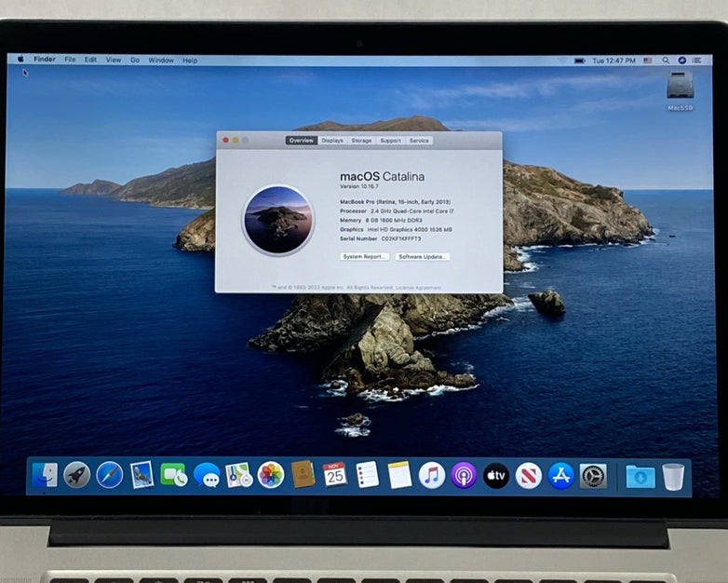Switch to the Support tab
Viewport: 728px width, 583px height.
(x=390, y=141)
